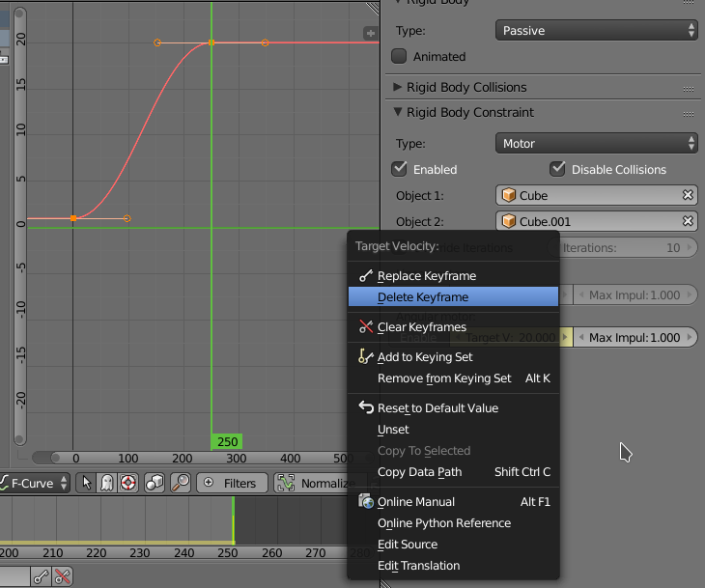Toggle the ghost curves icon
Screen dimensions: 705x588
click(x=107, y=484)
